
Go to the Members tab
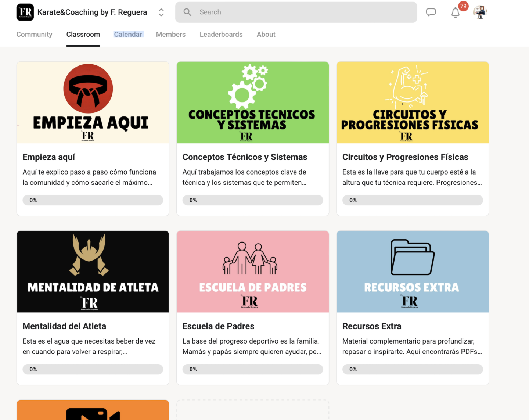(x=170, y=34)
